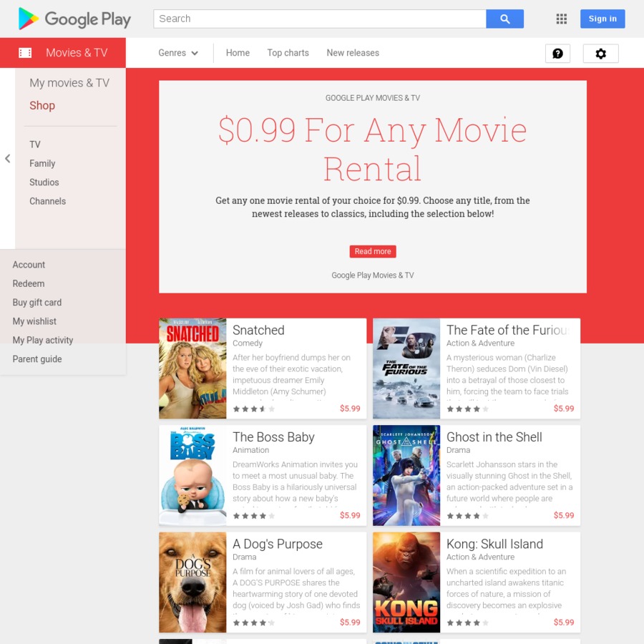
Task: Open the Studios category
Action: point(44,182)
